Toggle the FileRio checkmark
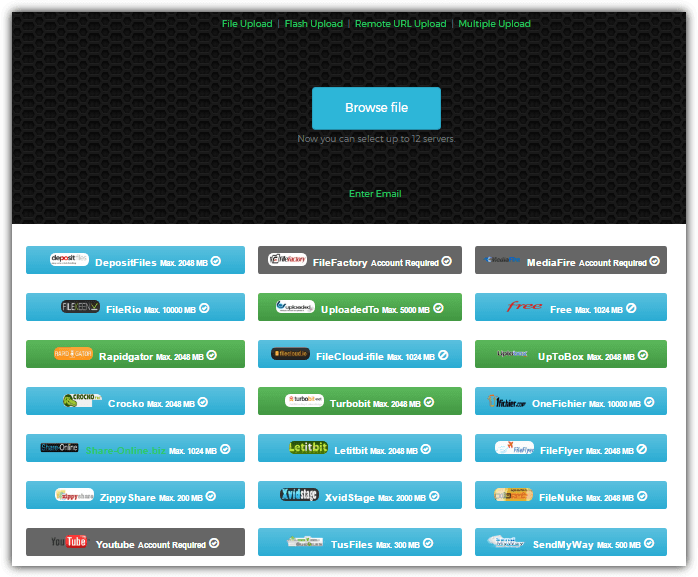 204,308
